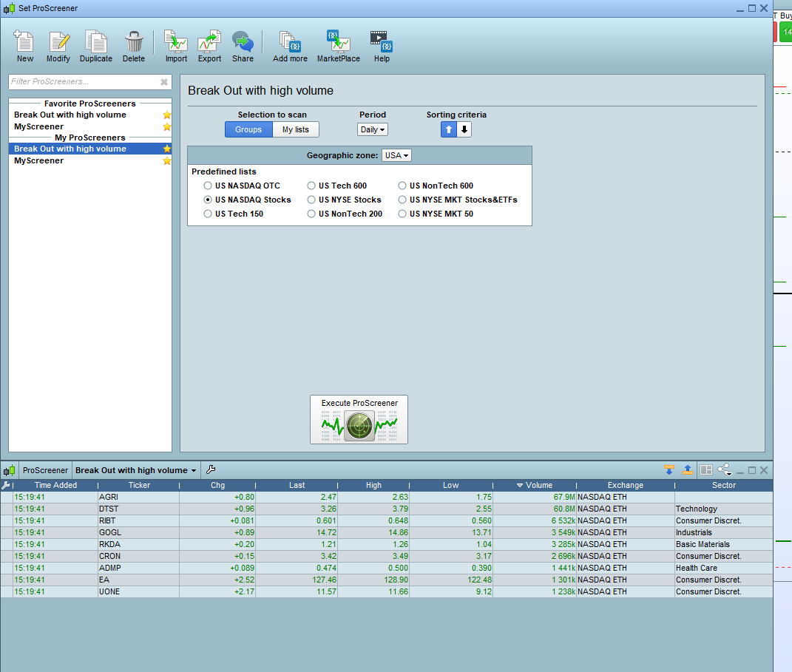Click the wrench settings icon beside screener name
This screenshot has height=672, width=792.
[210, 470]
